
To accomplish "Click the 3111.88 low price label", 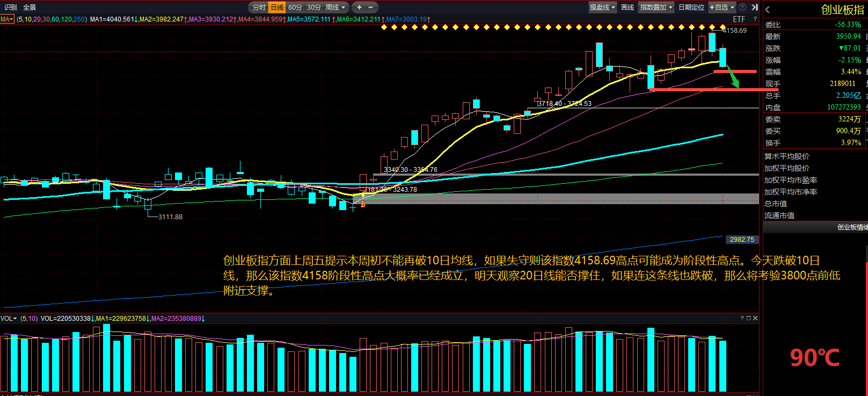I will click(x=170, y=217).
